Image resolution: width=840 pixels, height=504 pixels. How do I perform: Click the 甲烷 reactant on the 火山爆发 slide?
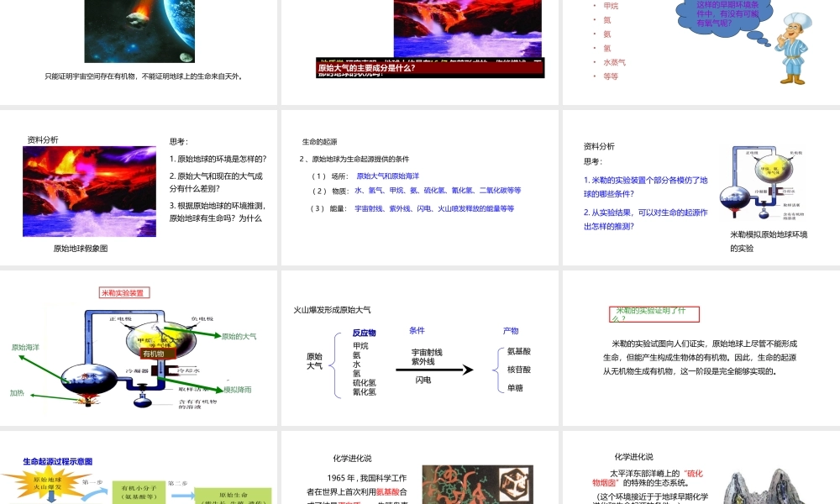click(x=360, y=346)
